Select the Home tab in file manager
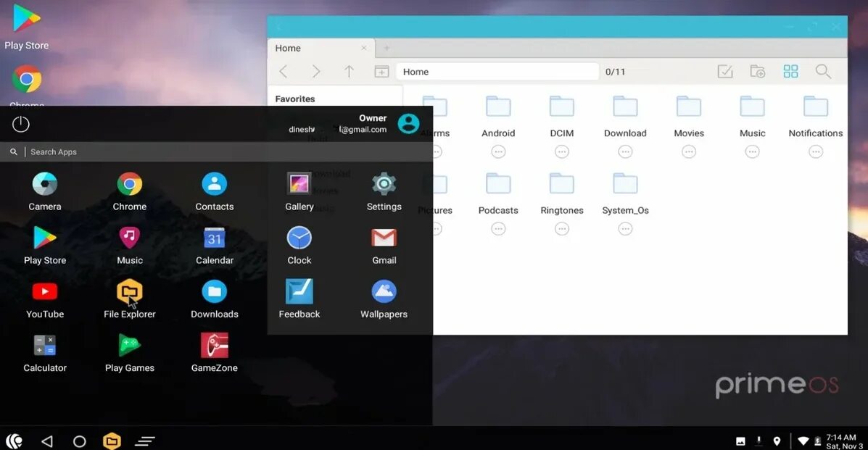 click(321, 48)
